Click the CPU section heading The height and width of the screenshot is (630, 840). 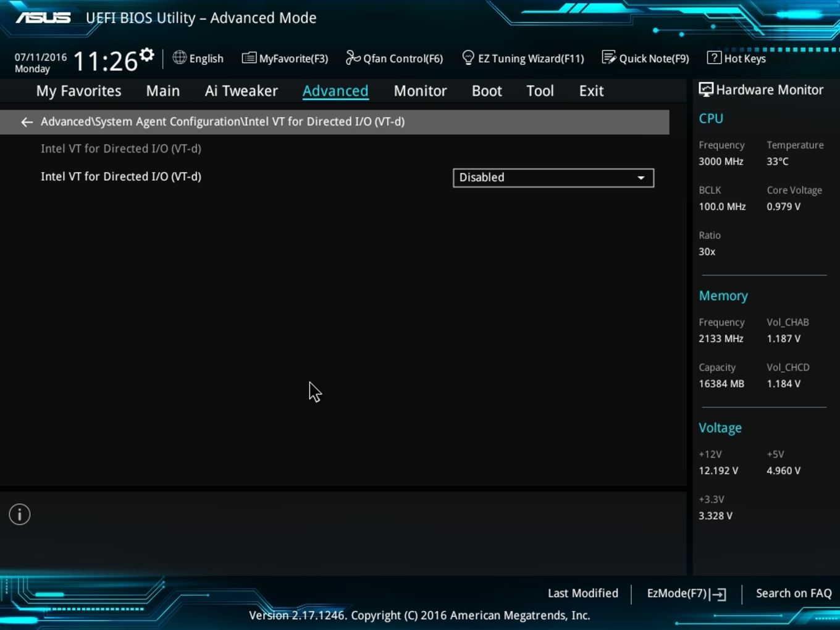(x=711, y=119)
